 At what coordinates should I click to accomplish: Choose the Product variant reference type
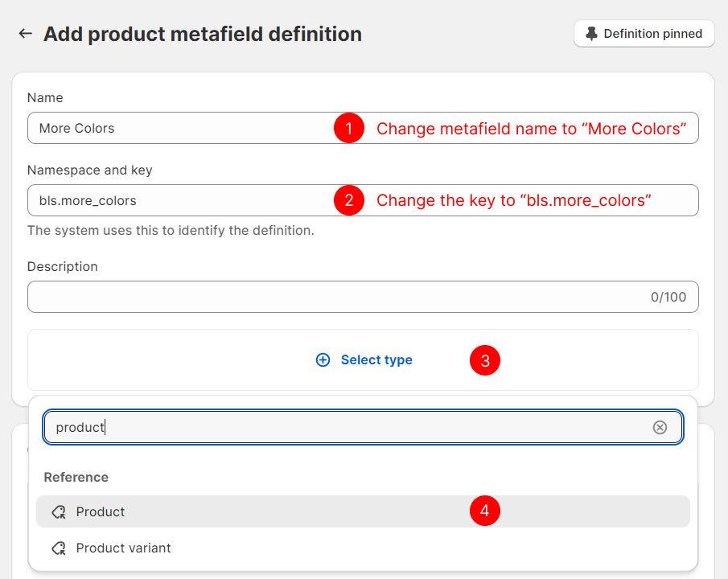coord(123,548)
